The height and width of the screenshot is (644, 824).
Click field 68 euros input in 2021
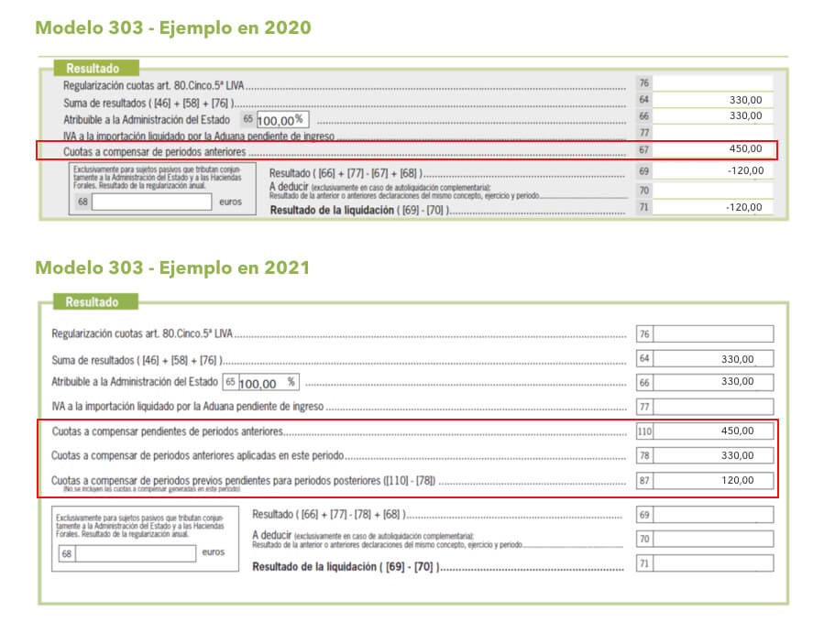click(x=136, y=553)
